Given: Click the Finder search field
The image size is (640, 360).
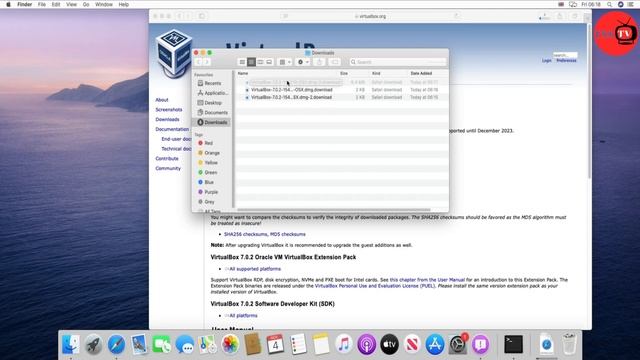Looking at the screenshot, I should pos(398,62).
